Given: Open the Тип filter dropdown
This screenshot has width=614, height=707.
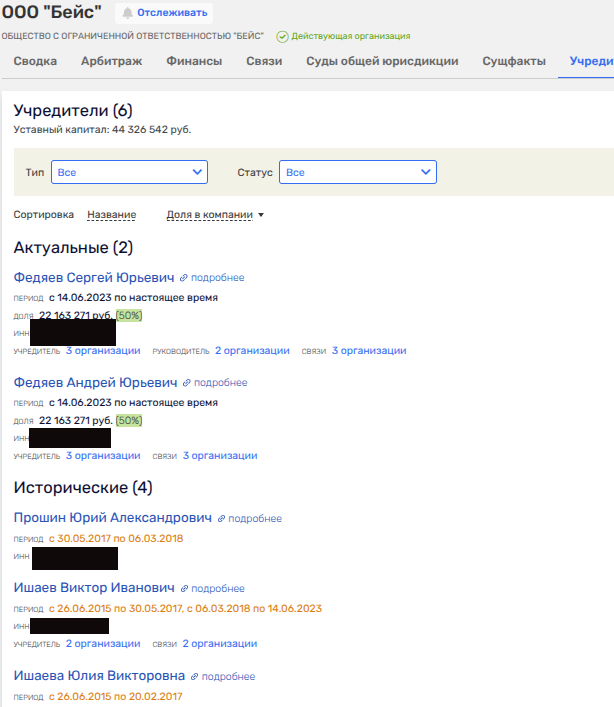Looking at the screenshot, I should pos(129,173).
